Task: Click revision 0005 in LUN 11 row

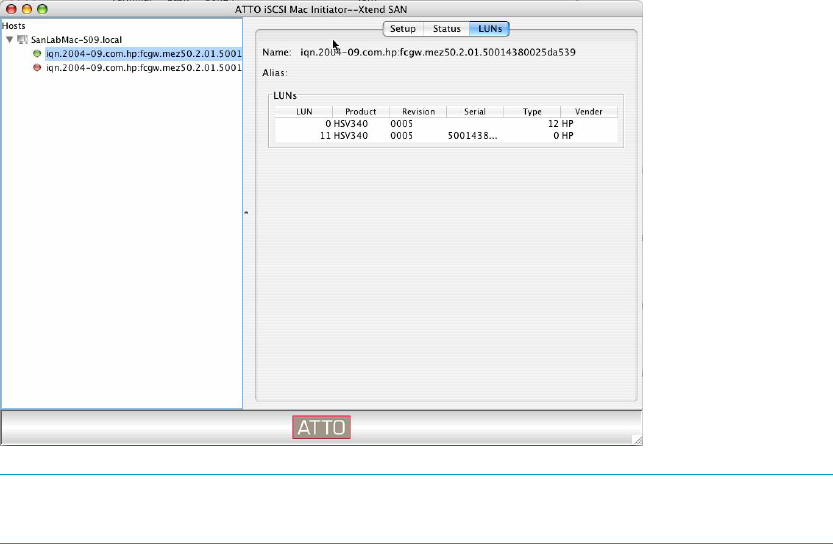Action: [401, 135]
